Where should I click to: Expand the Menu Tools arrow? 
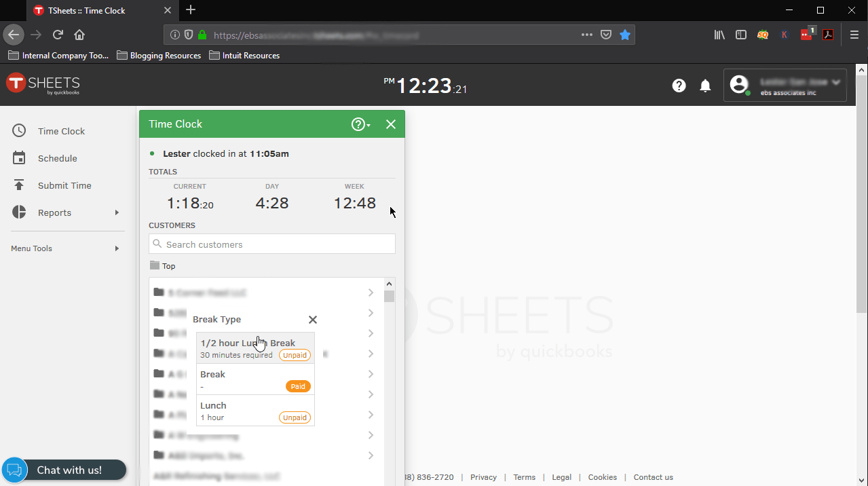(x=117, y=248)
